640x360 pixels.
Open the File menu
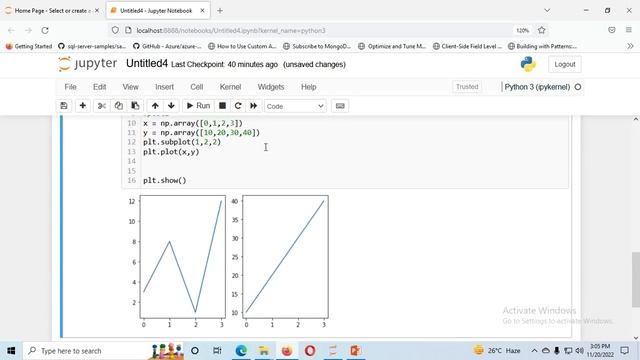pyautogui.click(x=70, y=87)
